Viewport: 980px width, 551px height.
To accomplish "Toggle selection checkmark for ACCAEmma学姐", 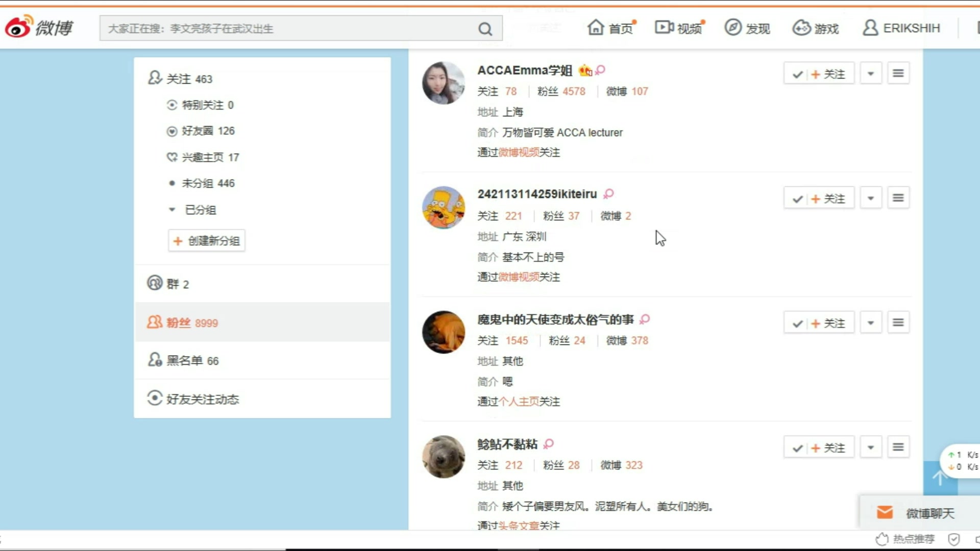I will tap(798, 73).
